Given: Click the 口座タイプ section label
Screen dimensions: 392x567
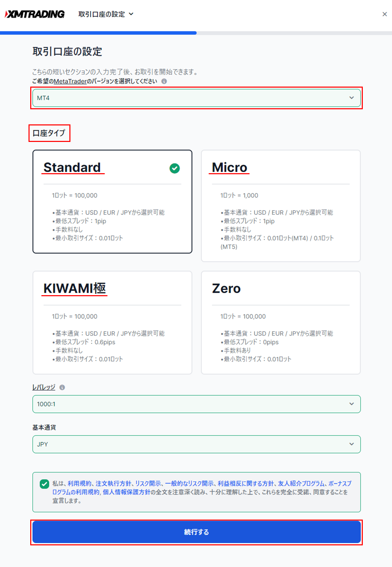Looking at the screenshot, I should (49, 133).
